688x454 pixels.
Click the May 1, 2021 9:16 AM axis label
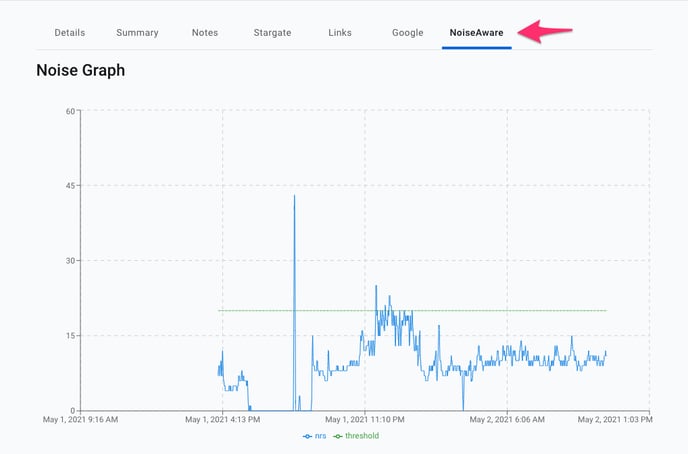[x=80, y=420]
